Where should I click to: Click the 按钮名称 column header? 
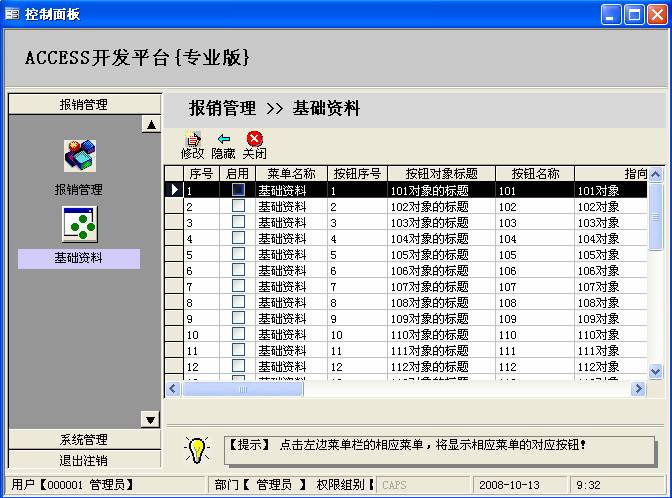point(535,174)
